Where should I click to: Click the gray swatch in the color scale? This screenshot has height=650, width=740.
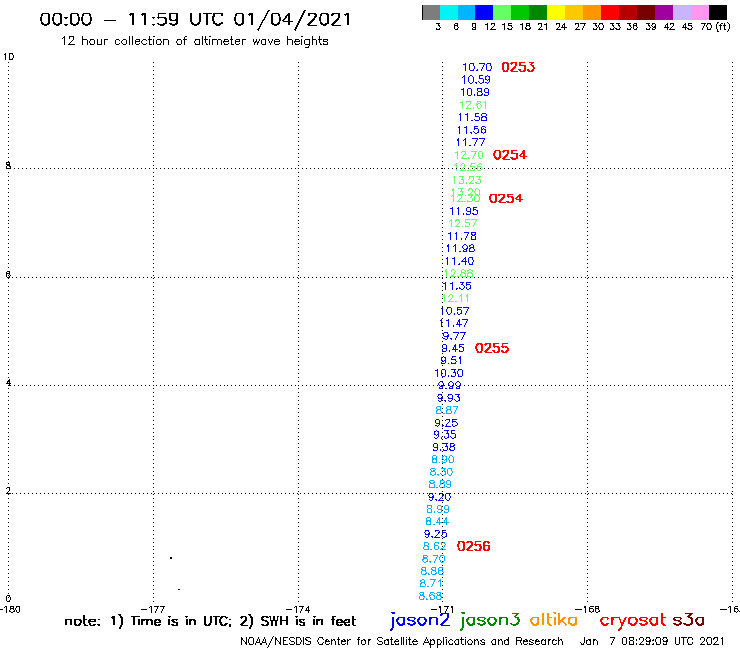click(431, 12)
